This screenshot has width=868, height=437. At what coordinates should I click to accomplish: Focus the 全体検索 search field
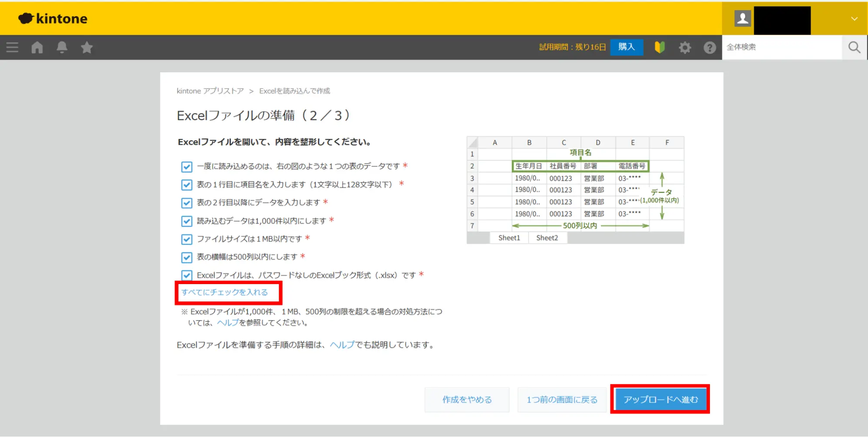782,47
